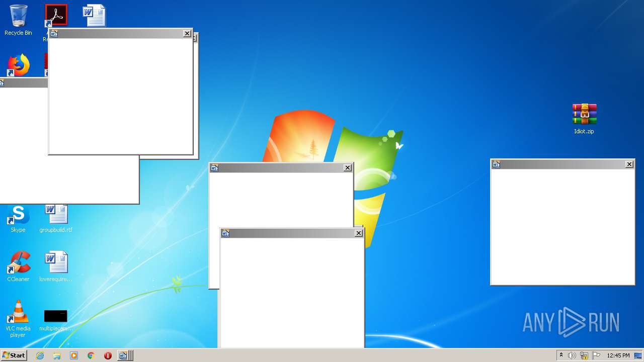This screenshot has height=362, width=644.
Task: Select the black multiplecam... file icon
Action: click(x=55, y=320)
